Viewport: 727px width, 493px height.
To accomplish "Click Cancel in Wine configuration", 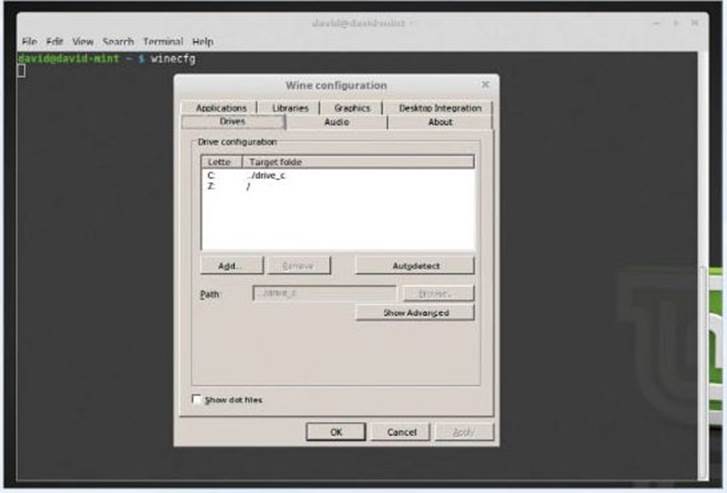I will pyautogui.click(x=401, y=432).
